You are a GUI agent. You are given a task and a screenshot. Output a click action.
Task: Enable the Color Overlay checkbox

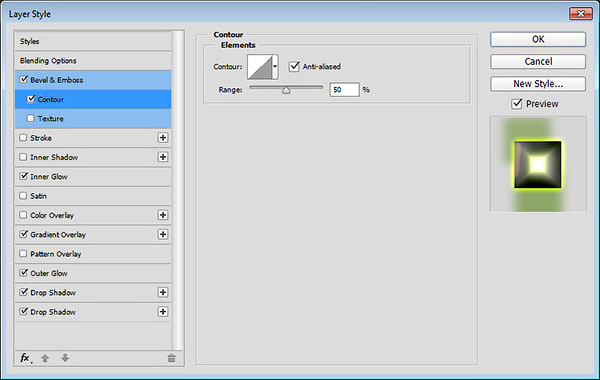(23, 215)
